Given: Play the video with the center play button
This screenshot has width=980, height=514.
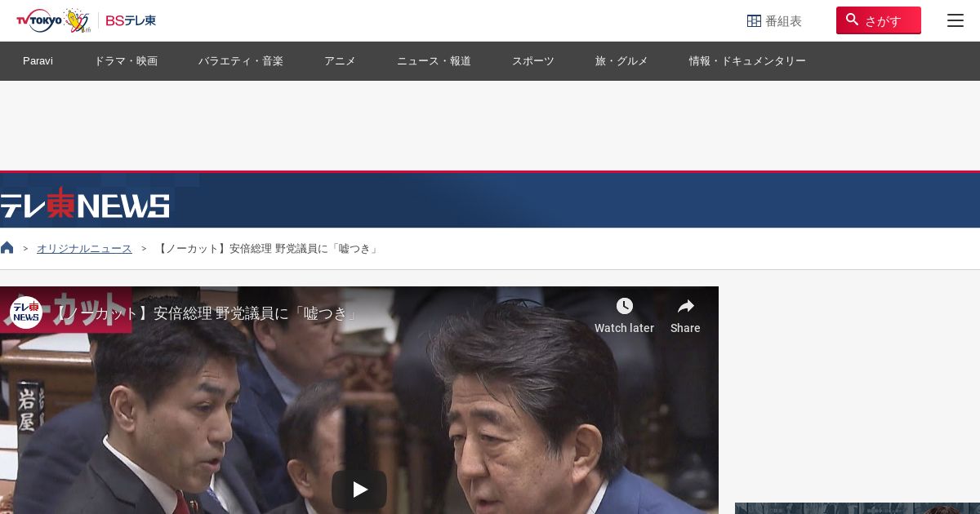Looking at the screenshot, I should [359, 490].
